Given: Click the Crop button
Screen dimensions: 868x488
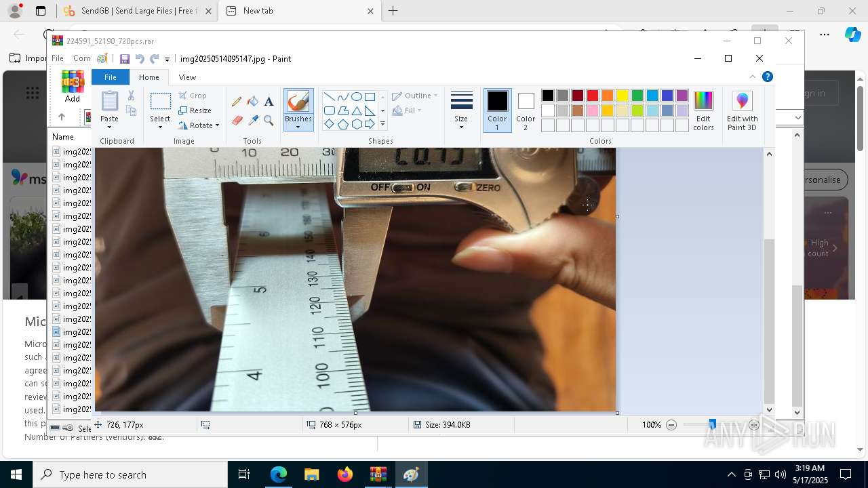Looking at the screenshot, I should click(x=193, y=96).
